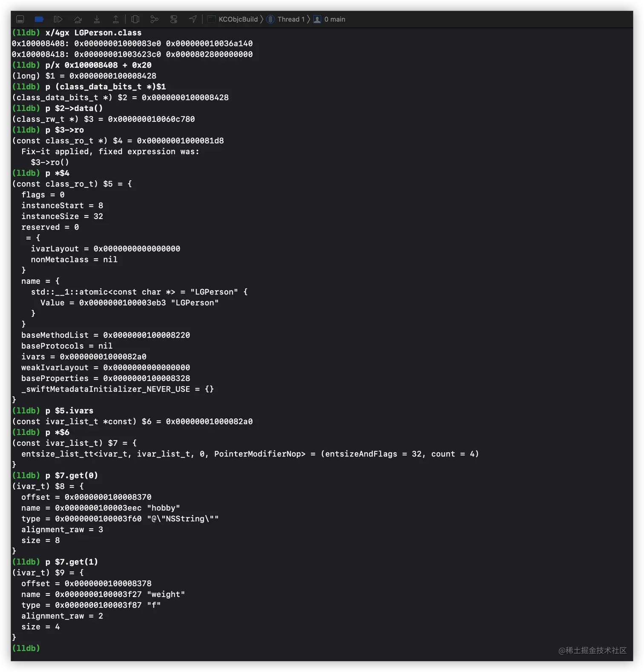
Task: Select the 0 main stack frame
Action: [x=334, y=19]
